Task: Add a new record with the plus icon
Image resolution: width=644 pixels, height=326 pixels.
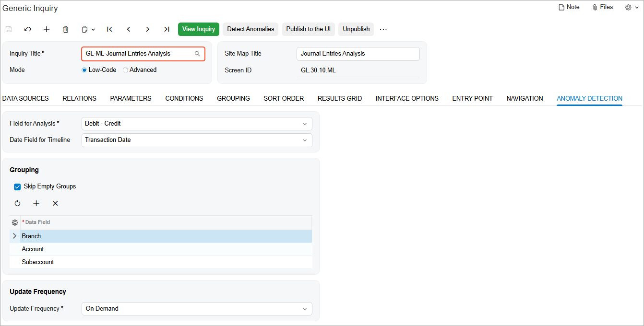Action: click(x=47, y=29)
